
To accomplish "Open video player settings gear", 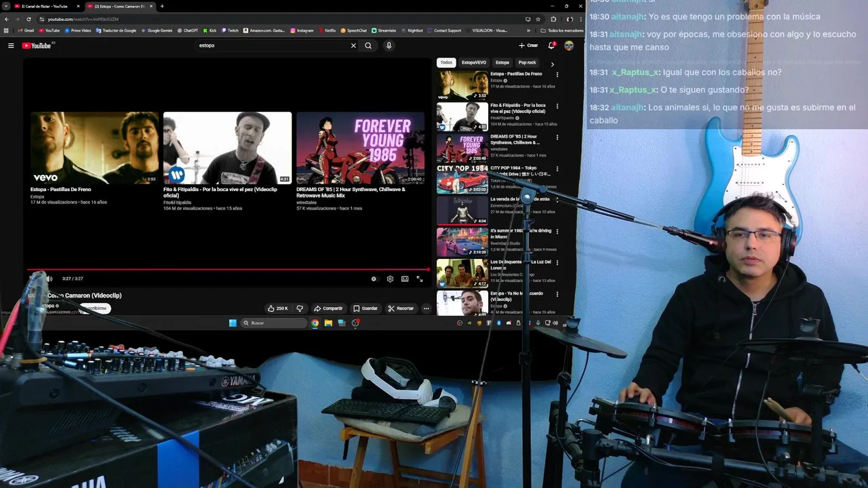I will coord(390,279).
